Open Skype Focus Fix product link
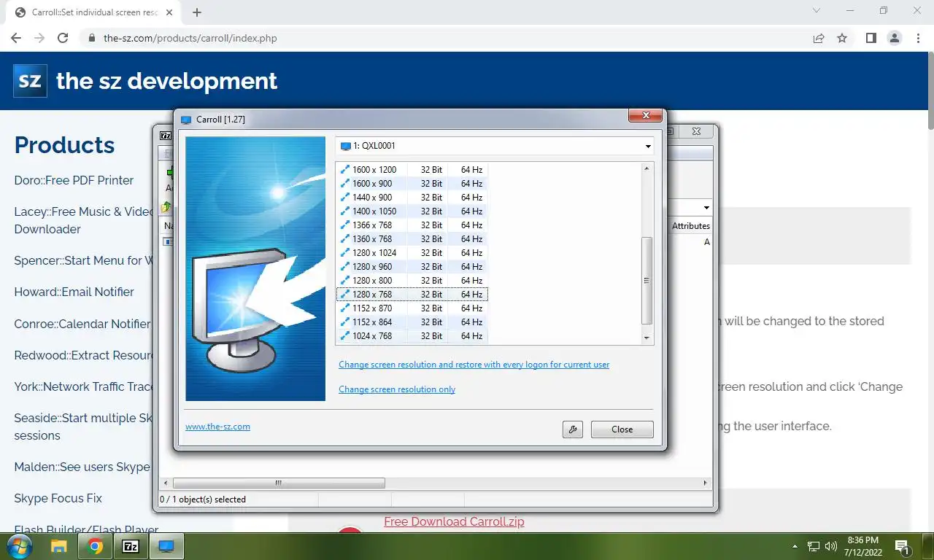934x560 pixels. 58,498
